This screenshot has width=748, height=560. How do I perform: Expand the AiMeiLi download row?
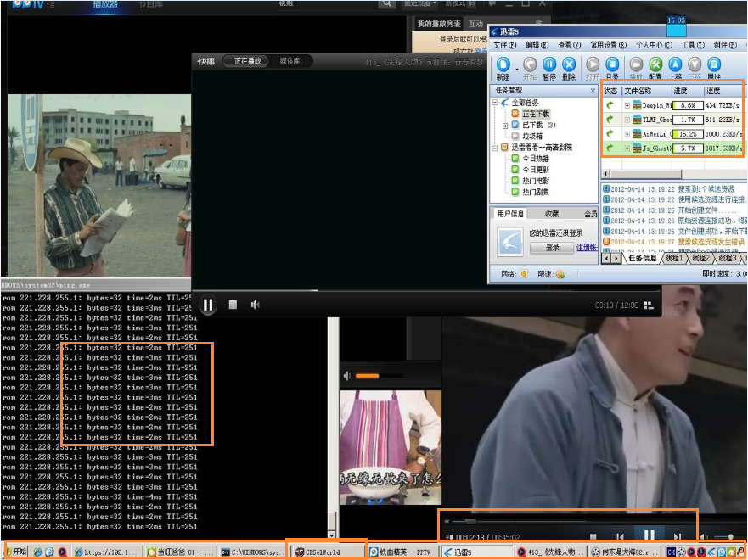point(627,134)
